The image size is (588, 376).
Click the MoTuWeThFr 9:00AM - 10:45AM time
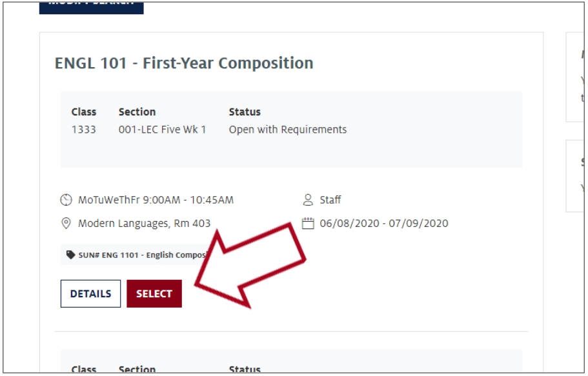pyautogui.click(x=156, y=200)
